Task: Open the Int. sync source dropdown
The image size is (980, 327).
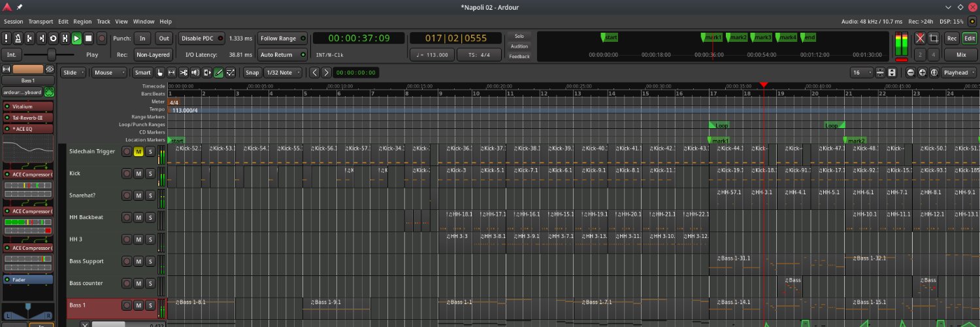Action: pos(10,55)
